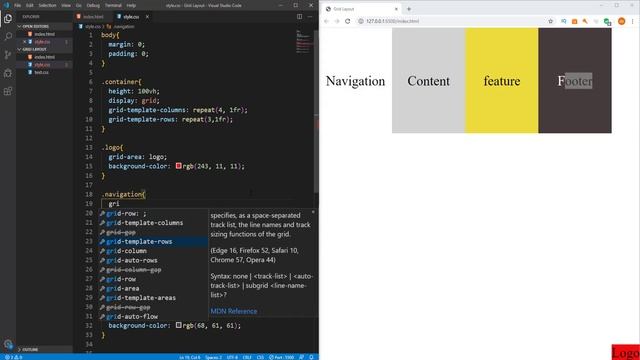The image size is (640, 360).
Task: Go back in Chrome
Action: (x=326, y=21)
